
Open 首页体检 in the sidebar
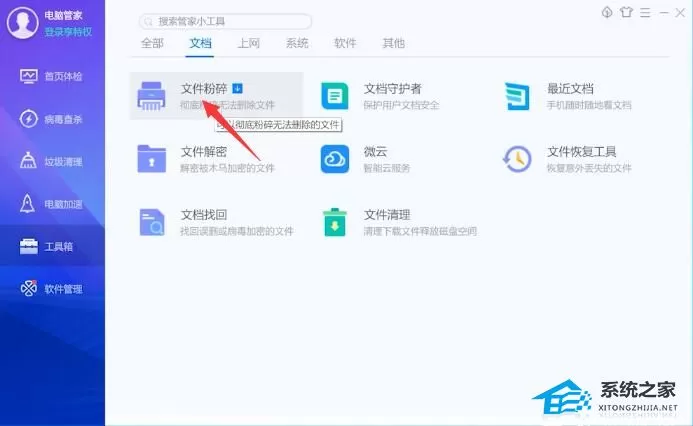click(x=52, y=76)
